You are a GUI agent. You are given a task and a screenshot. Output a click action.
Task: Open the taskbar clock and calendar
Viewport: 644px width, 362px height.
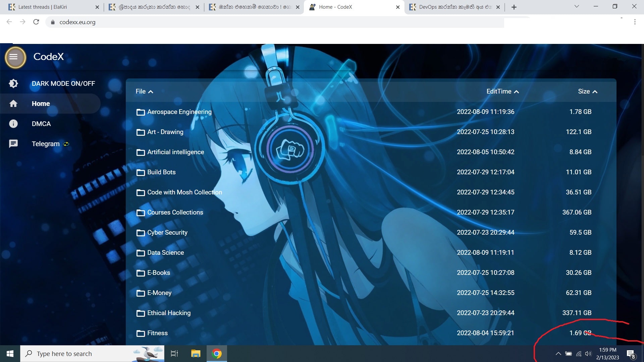tap(608, 354)
